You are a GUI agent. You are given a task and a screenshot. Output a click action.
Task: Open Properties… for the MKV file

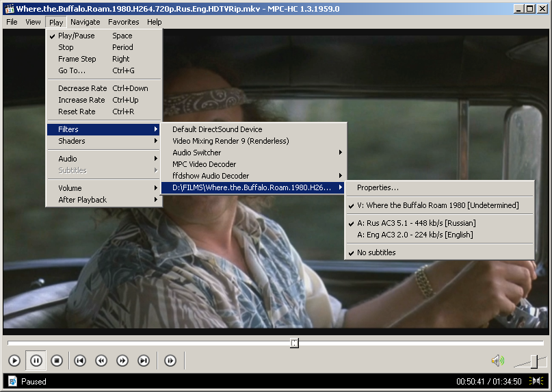[378, 187]
